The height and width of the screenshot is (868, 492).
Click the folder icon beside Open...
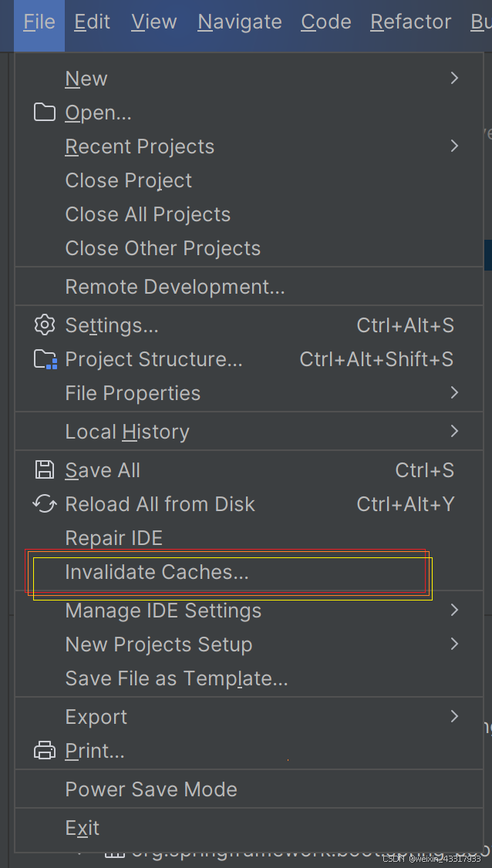(x=44, y=113)
